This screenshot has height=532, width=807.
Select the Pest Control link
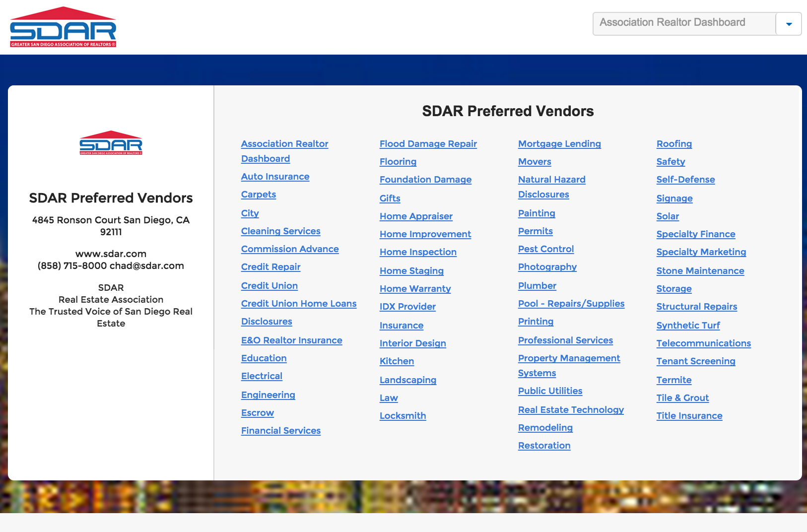[545, 249]
